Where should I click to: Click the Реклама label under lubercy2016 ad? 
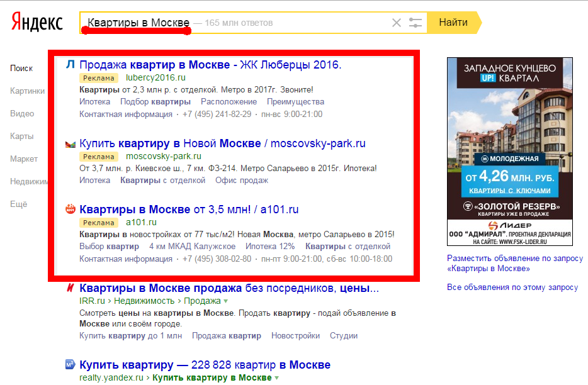[x=99, y=78]
